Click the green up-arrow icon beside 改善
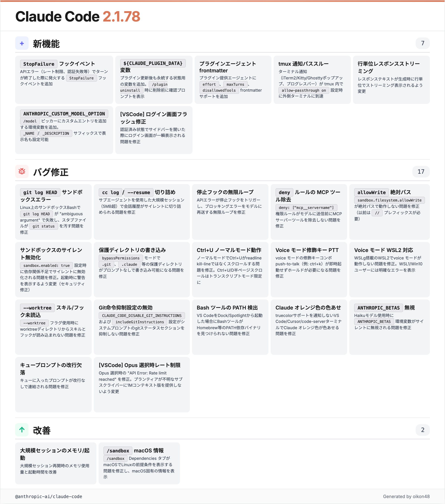445x504 pixels. (x=22, y=430)
